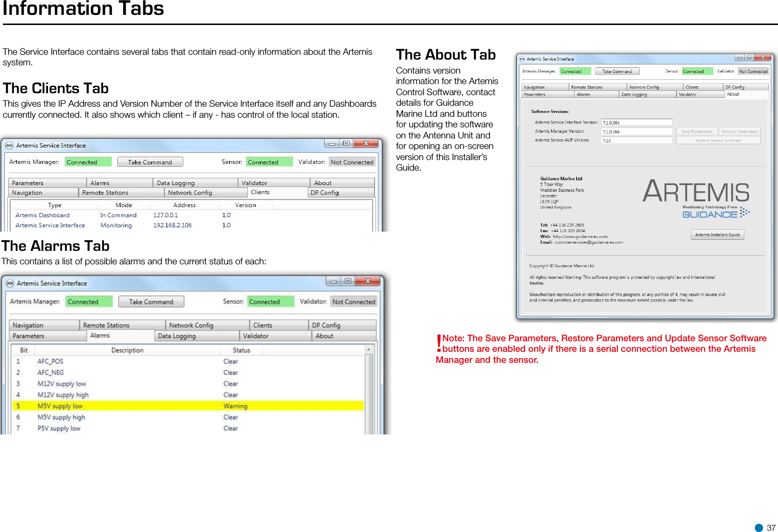This screenshot has height=532, width=778.
Task: Click Take Command in the About window
Action: (617, 71)
